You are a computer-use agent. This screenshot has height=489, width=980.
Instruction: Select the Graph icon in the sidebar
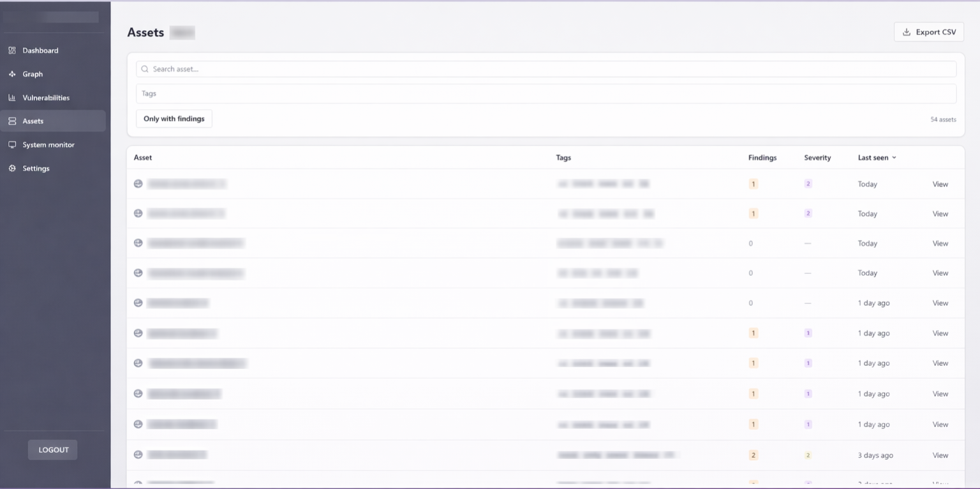[x=13, y=73]
